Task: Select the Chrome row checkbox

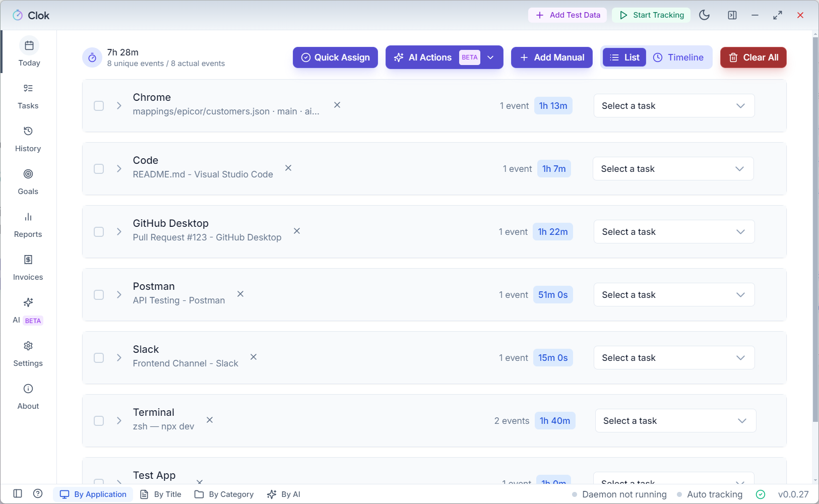Action: coord(99,106)
